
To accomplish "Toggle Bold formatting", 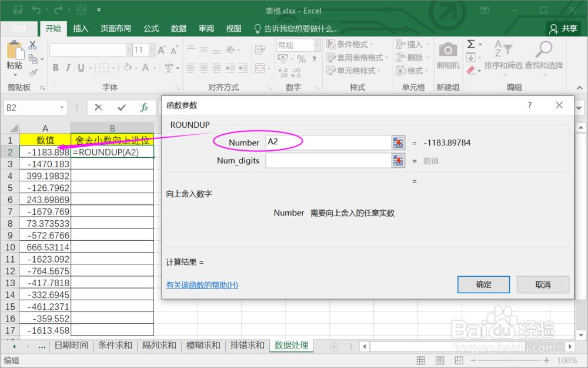I will [56, 68].
